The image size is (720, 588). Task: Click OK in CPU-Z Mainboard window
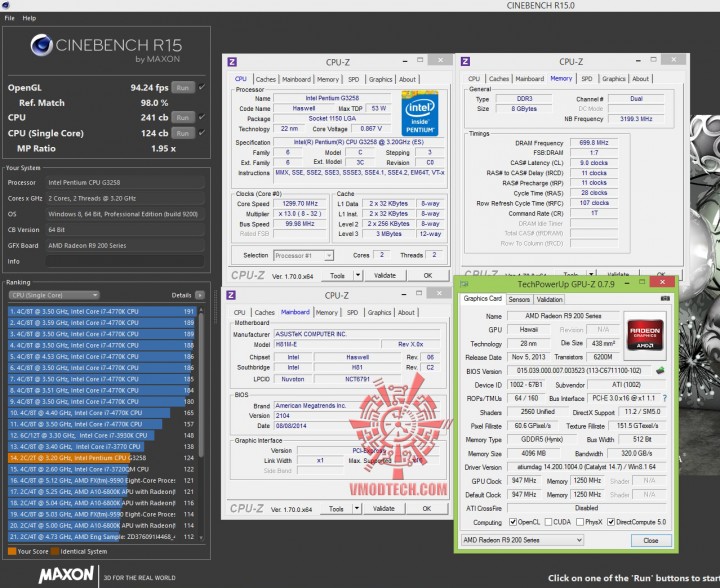pyautogui.click(x=427, y=509)
